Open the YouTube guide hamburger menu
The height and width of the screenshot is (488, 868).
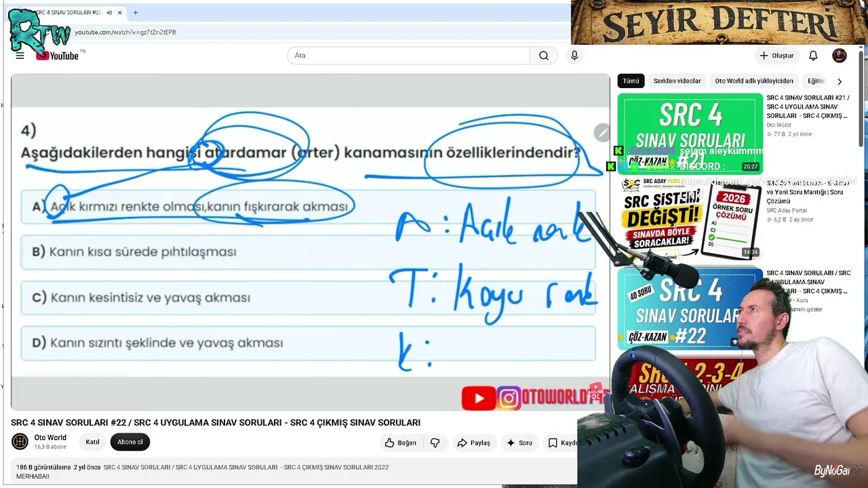click(20, 56)
